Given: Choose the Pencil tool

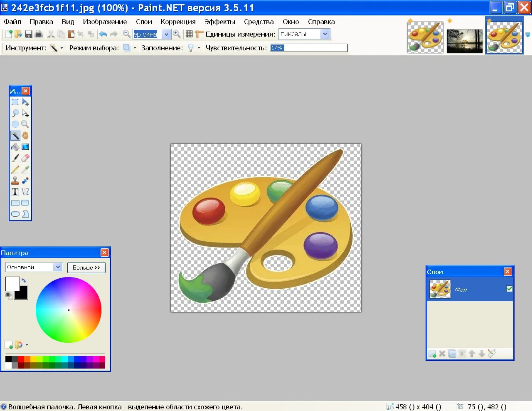Looking at the screenshot, I should pos(15,169).
